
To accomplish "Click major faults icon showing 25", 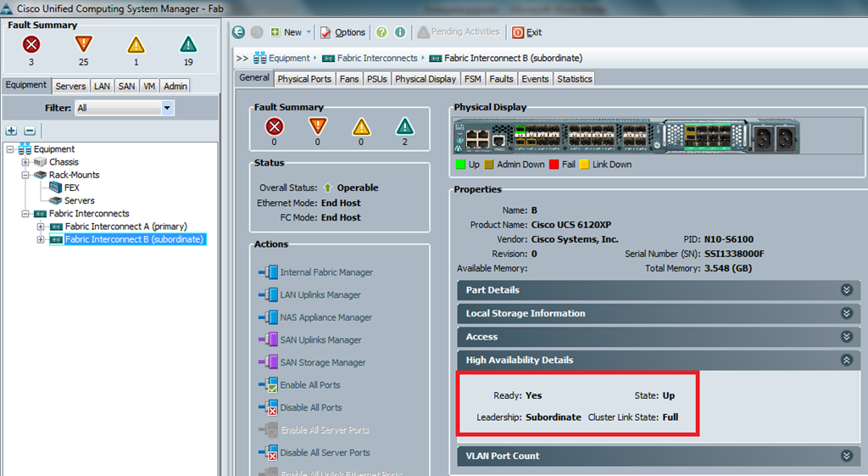I will click(84, 44).
